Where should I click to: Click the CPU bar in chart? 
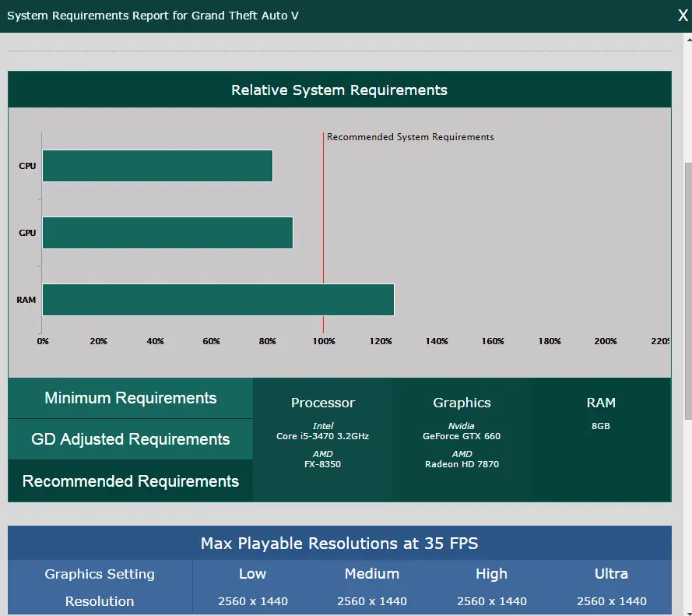click(x=157, y=166)
